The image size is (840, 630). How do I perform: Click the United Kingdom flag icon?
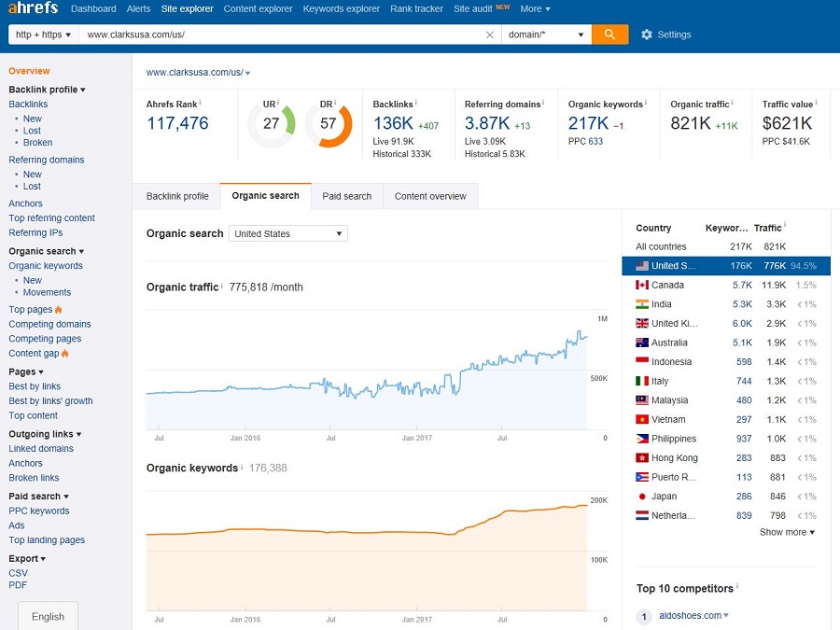coord(642,324)
